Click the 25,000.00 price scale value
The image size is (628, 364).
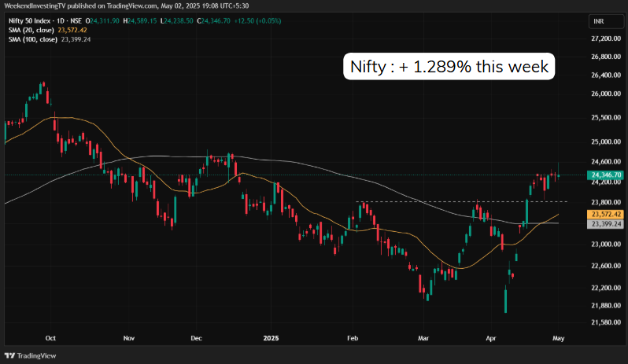pyautogui.click(x=606, y=142)
